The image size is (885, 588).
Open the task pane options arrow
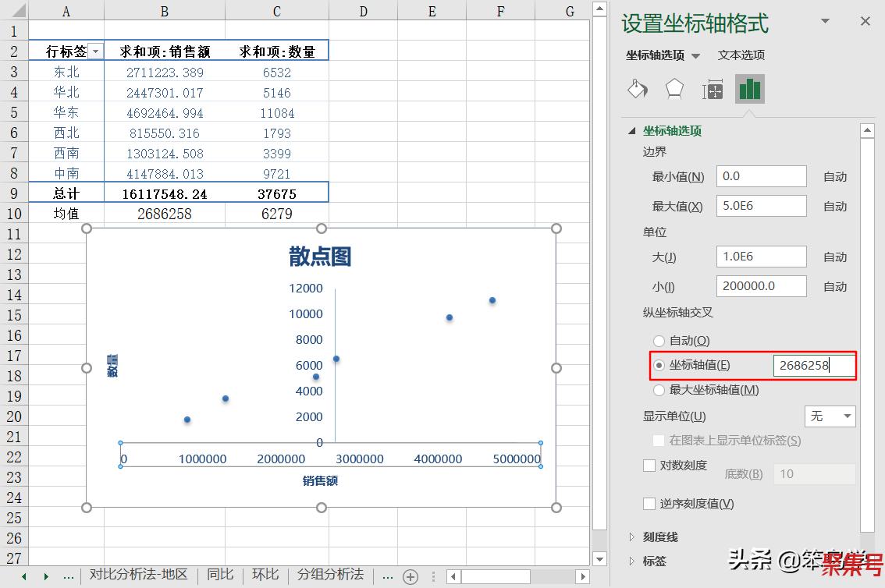tap(830, 22)
